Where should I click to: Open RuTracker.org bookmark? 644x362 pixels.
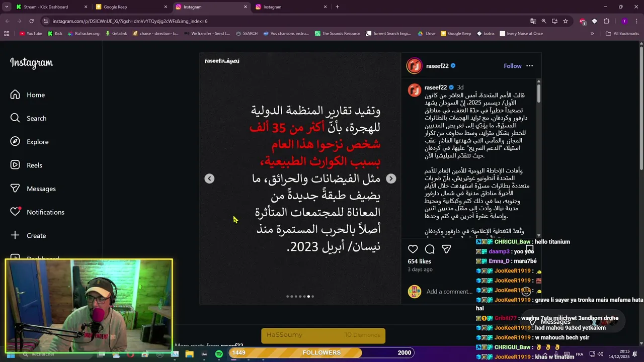click(x=84, y=34)
